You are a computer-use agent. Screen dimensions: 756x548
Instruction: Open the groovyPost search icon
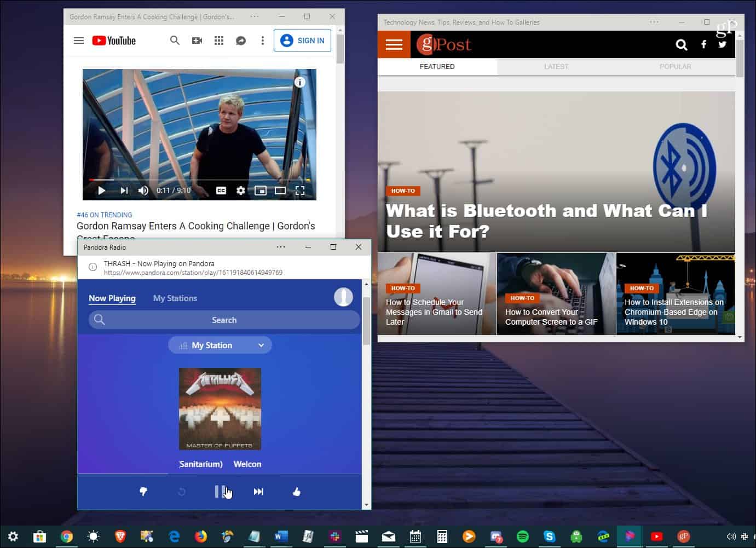point(682,45)
